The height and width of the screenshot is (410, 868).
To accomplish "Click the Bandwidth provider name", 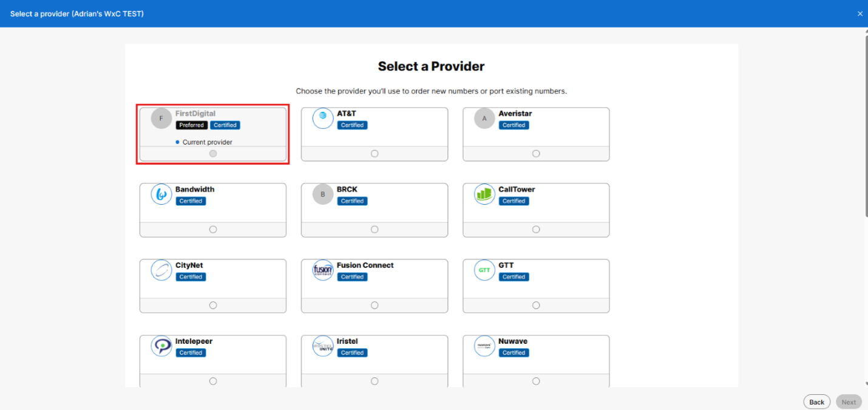I will (x=195, y=190).
